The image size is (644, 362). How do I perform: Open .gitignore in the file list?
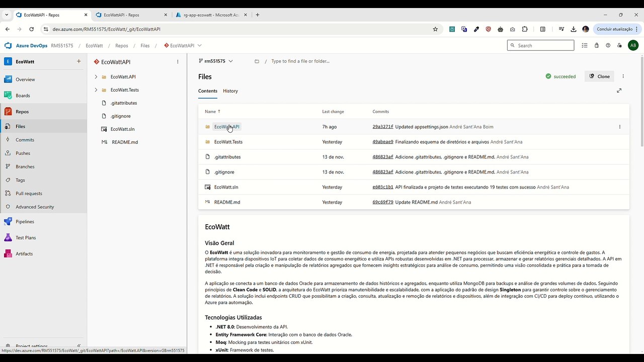click(x=224, y=172)
